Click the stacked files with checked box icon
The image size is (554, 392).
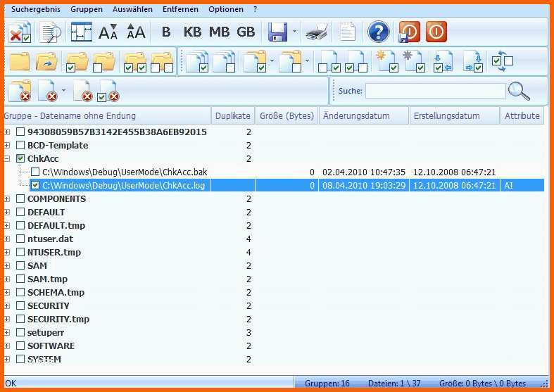pyautogui.click(x=197, y=61)
